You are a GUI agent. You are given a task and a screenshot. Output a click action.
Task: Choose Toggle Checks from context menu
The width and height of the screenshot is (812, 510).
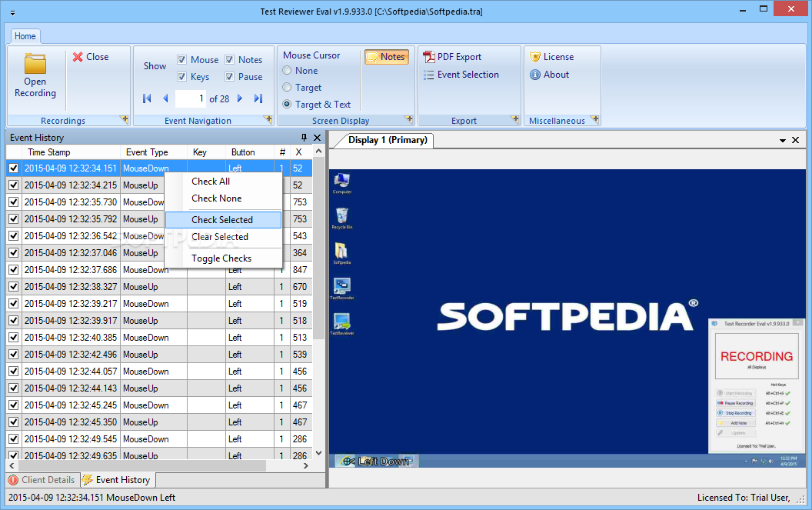[223, 258]
